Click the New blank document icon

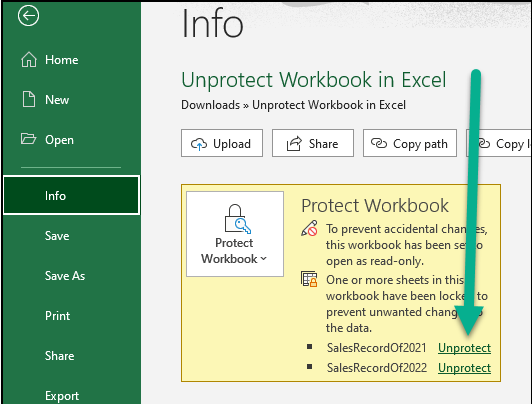coord(29,99)
